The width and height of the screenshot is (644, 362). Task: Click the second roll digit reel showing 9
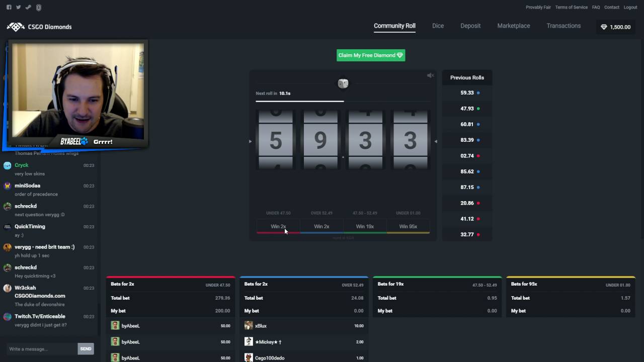[x=320, y=141]
